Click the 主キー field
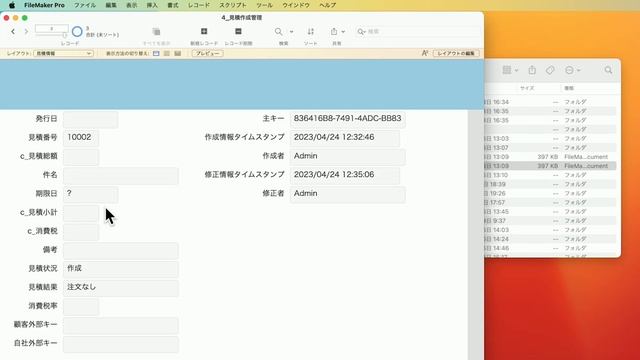 click(348, 119)
